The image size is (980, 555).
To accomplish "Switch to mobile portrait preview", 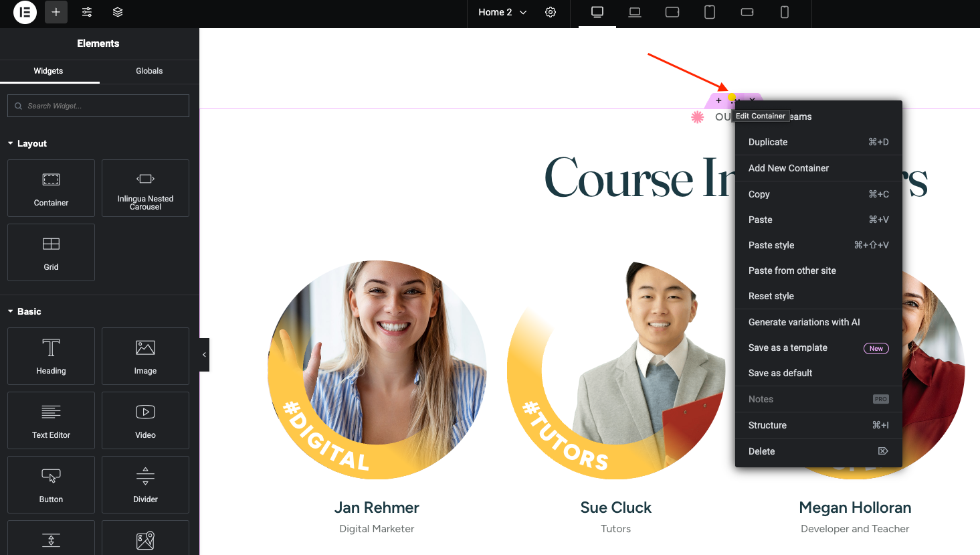I will pos(785,12).
